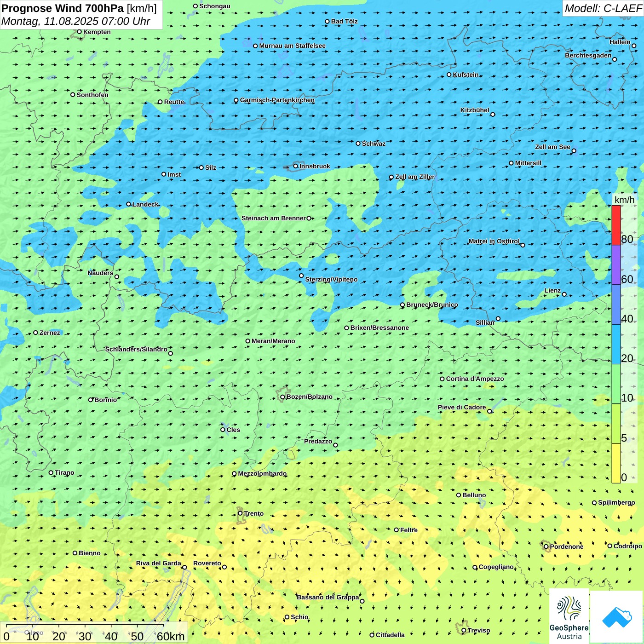Click the Imst city label
Image resolution: width=644 pixels, height=644 pixels.
174,174
